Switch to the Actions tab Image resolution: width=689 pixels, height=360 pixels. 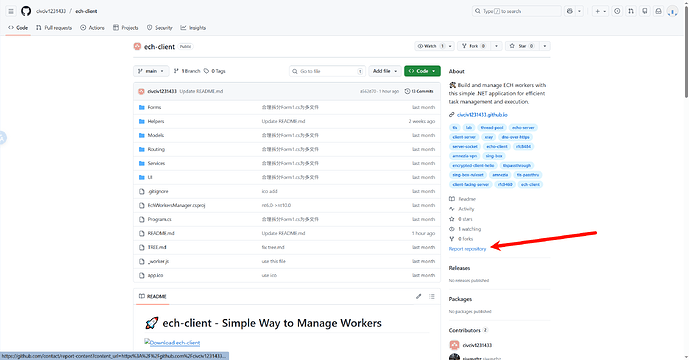tap(92, 28)
